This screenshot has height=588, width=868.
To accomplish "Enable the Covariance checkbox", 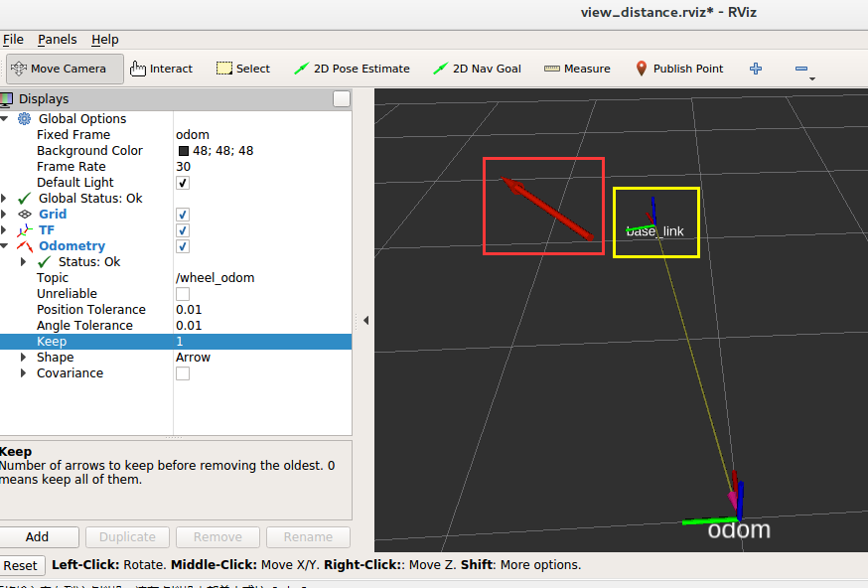I will point(183,373).
